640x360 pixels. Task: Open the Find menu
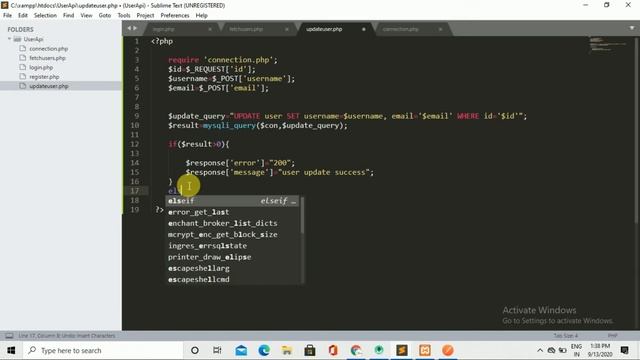coord(69,16)
